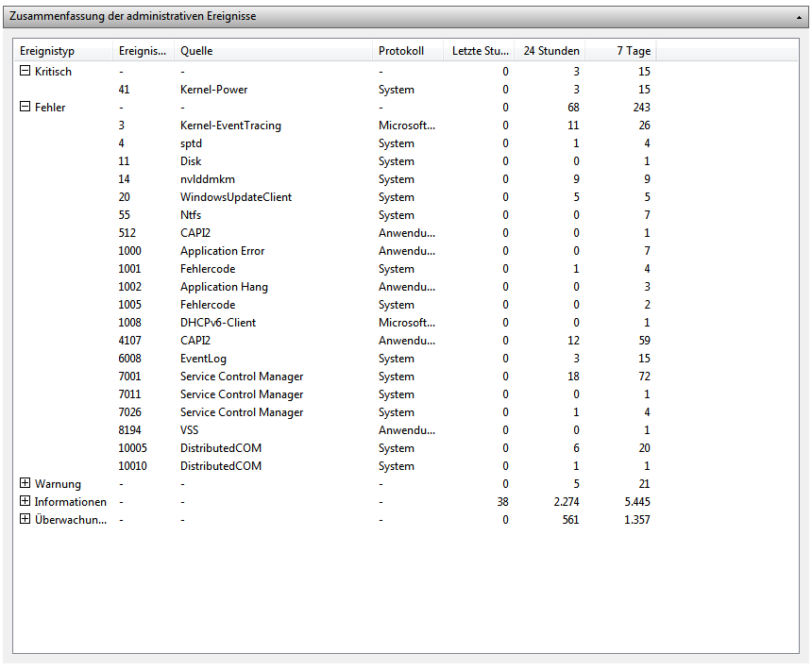Expand the Überwachun... event group
The image size is (812, 670).
pos(25,519)
